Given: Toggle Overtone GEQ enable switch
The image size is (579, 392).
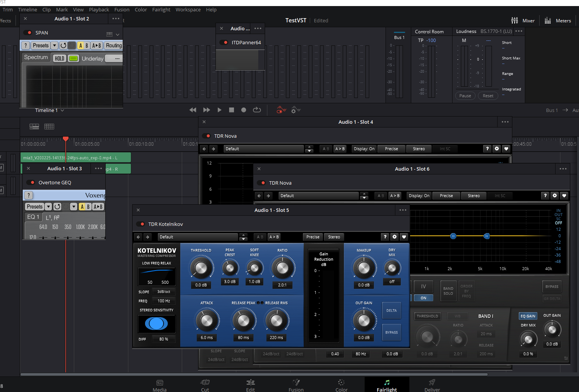Looking at the screenshot, I should coord(31,182).
